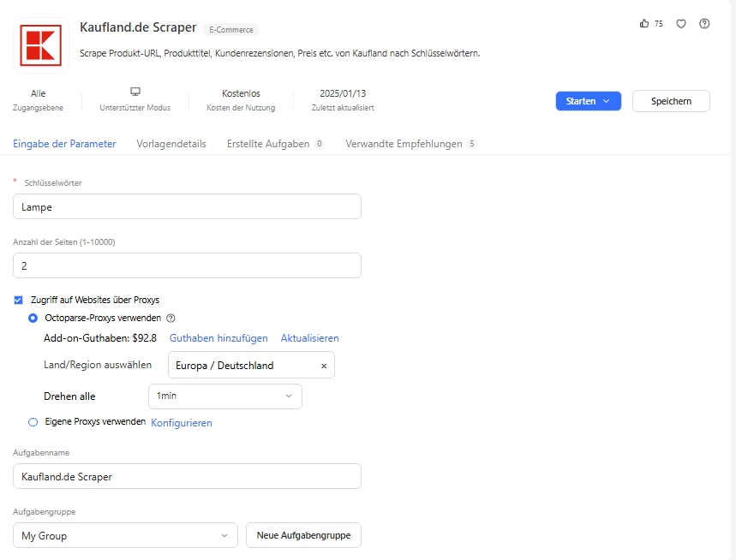Screen dimensions: 736x560
Task: Focus the Anzahl der Seiten input
Action: click(187, 266)
